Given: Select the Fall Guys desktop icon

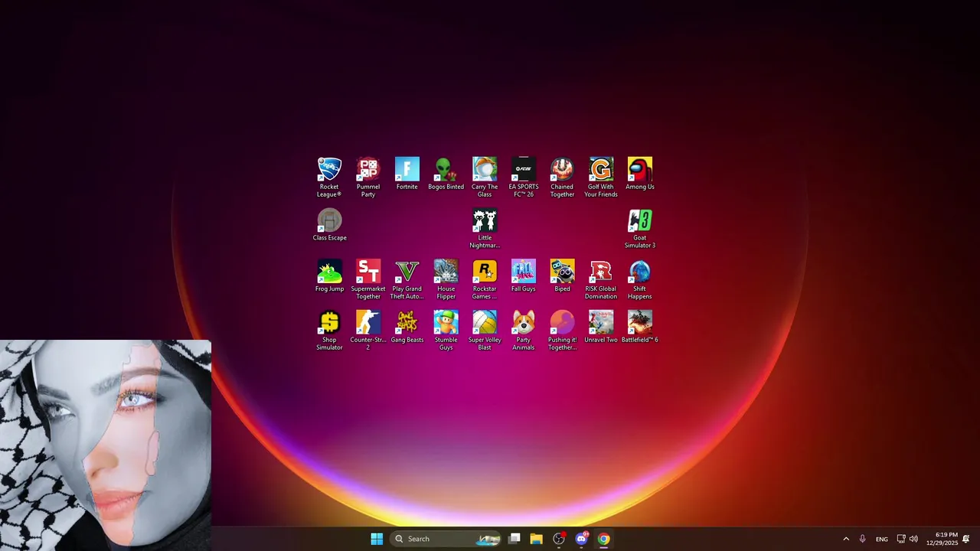Looking at the screenshot, I should [x=524, y=275].
